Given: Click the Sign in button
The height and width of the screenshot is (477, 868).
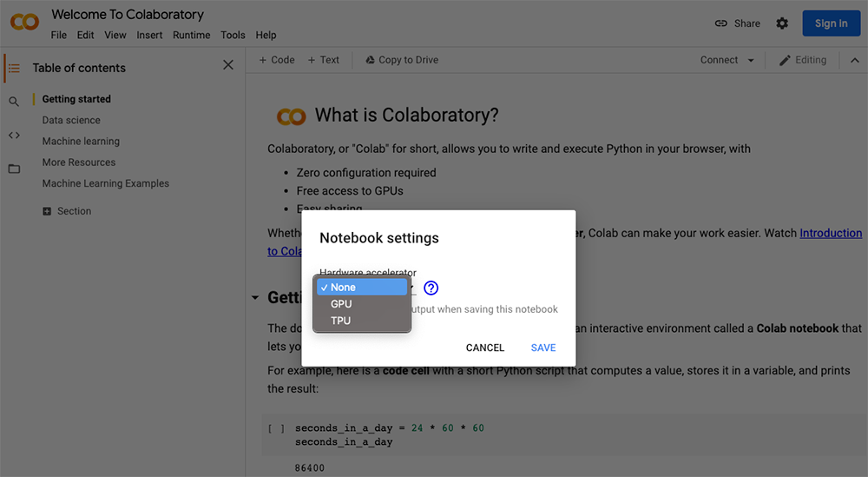Looking at the screenshot, I should (x=831, y=23).
